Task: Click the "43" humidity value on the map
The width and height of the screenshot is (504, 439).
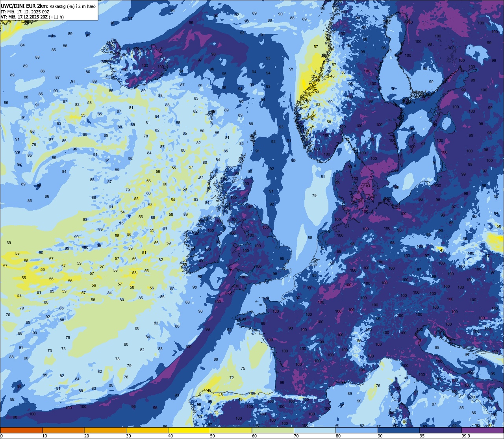Action: pyautogui.click(x=442, y=250)
